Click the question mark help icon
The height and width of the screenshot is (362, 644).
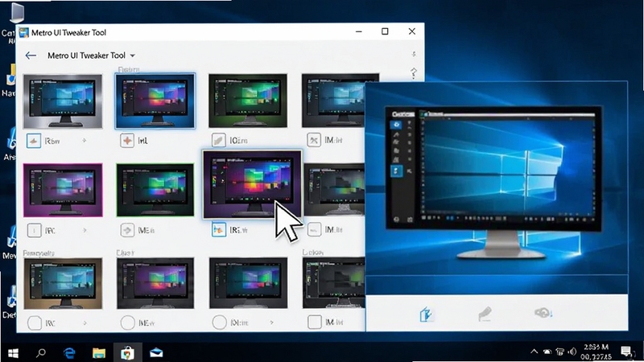(414, 73)
